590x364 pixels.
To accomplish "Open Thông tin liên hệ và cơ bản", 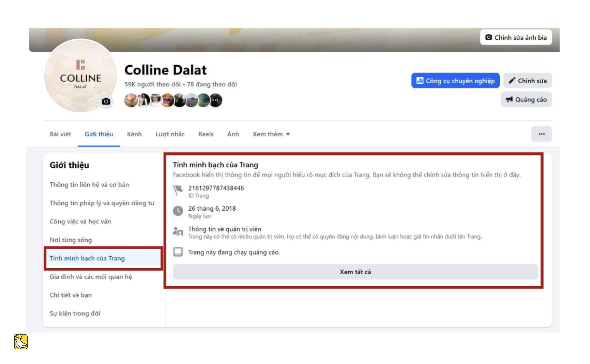I will click(x=89, y=185).
